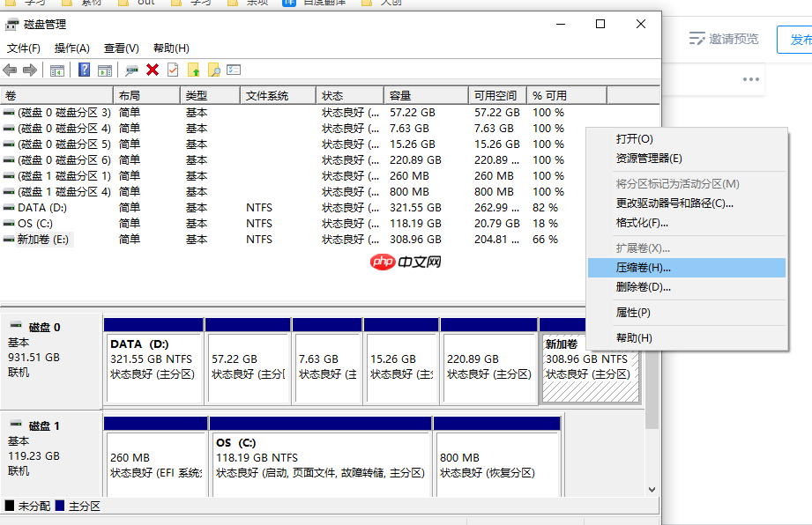
Task: Open 属性(P) from the context menu
Action: click(x=633, y=313)
